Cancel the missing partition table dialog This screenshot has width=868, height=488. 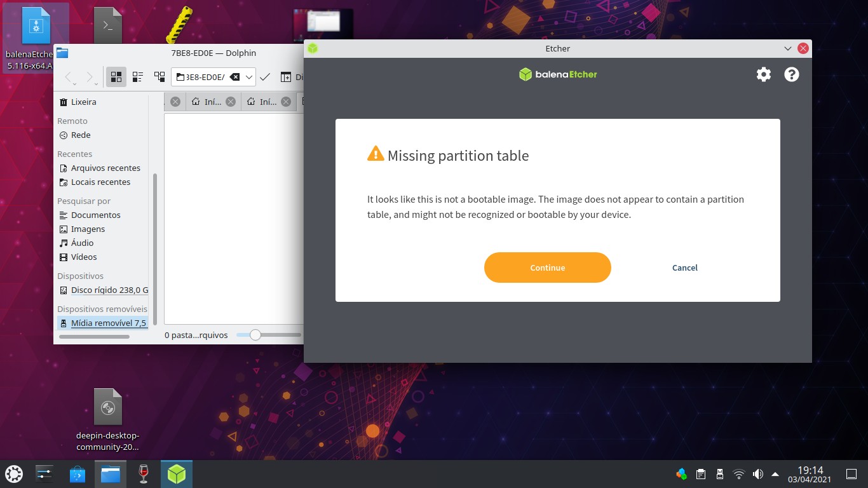tap(685, 268)
